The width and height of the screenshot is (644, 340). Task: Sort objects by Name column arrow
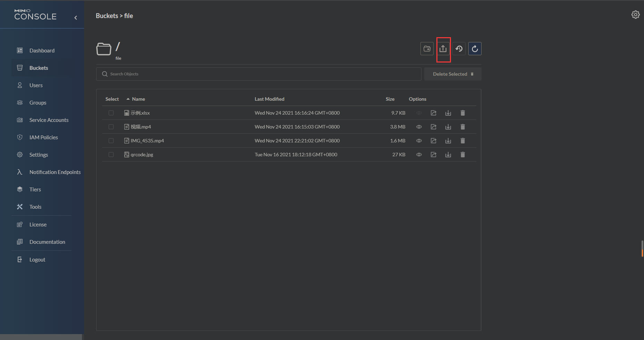click(128, 99)
